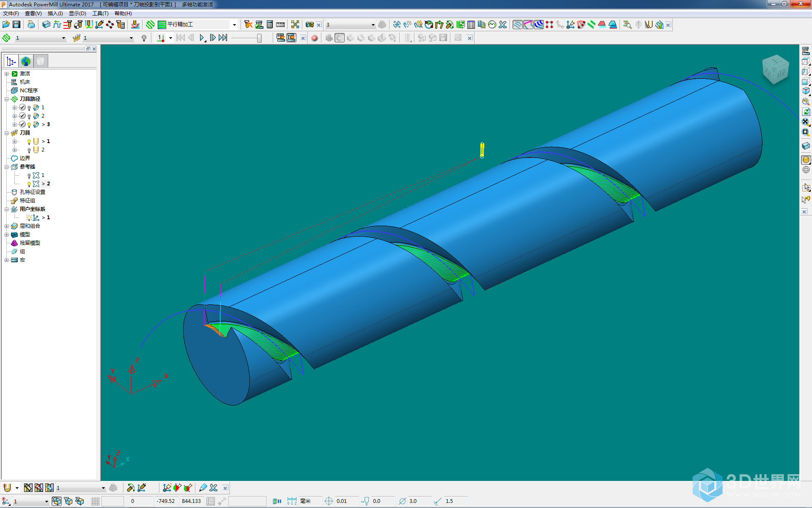Select the 用户坐标系 tree item
The height and width of the screenshot is (508, 812).
coord(33,209)
